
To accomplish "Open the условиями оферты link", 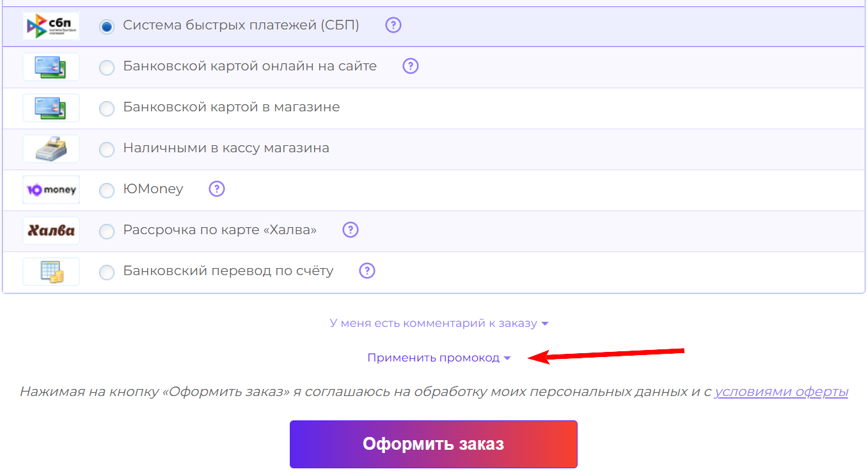I will (782, 392).
